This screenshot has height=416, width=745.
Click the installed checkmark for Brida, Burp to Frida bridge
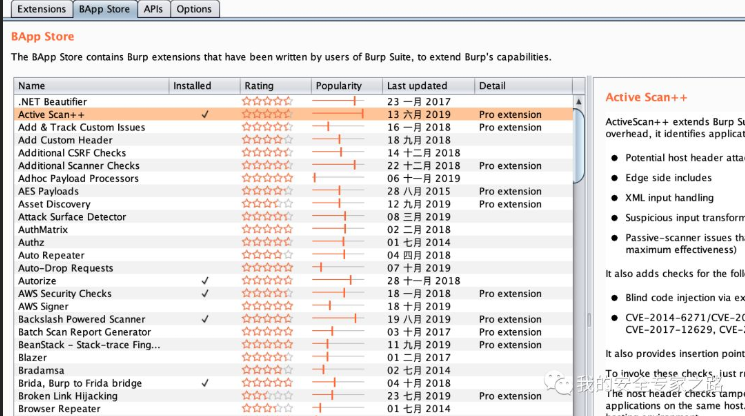(x=205, y=383)
